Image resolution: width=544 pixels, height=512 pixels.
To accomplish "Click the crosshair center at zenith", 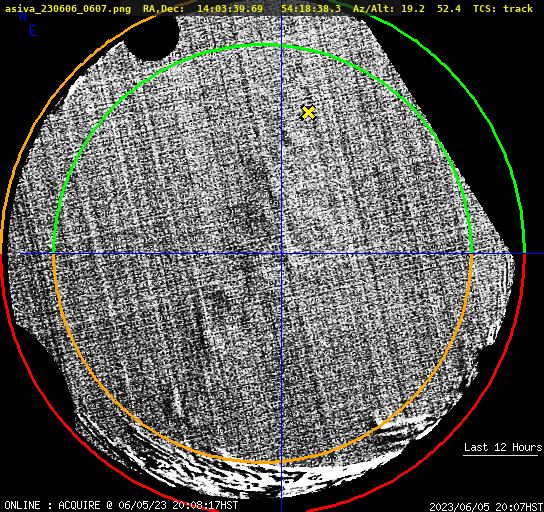I will [281, 254].
